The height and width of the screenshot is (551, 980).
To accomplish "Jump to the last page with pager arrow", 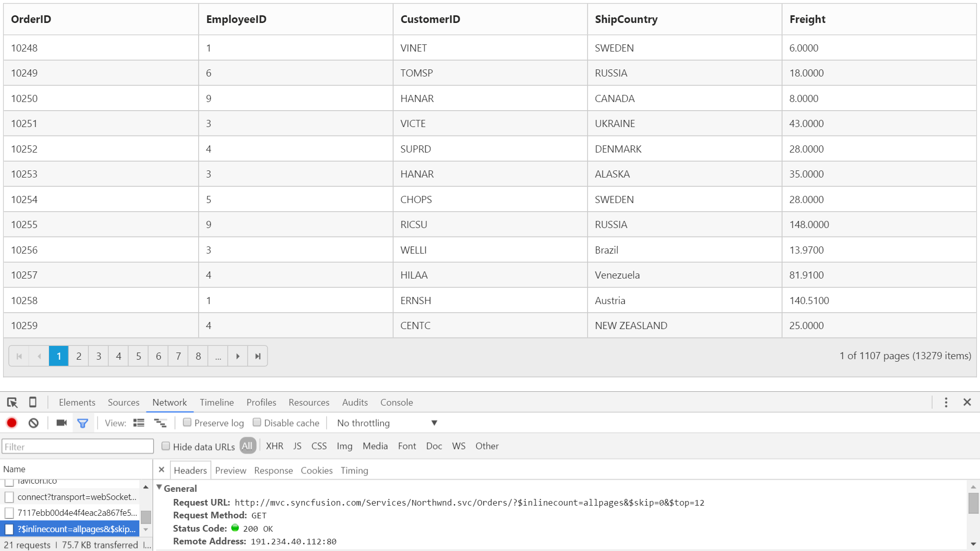I will (257, 356).
